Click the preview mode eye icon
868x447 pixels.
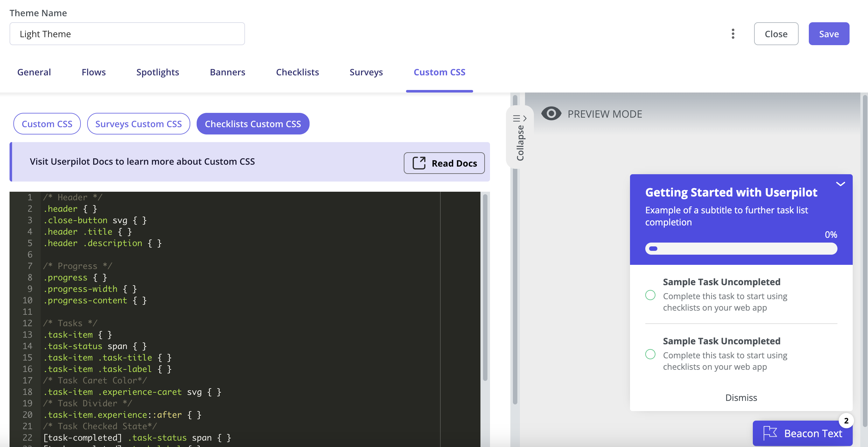(551, 114)
